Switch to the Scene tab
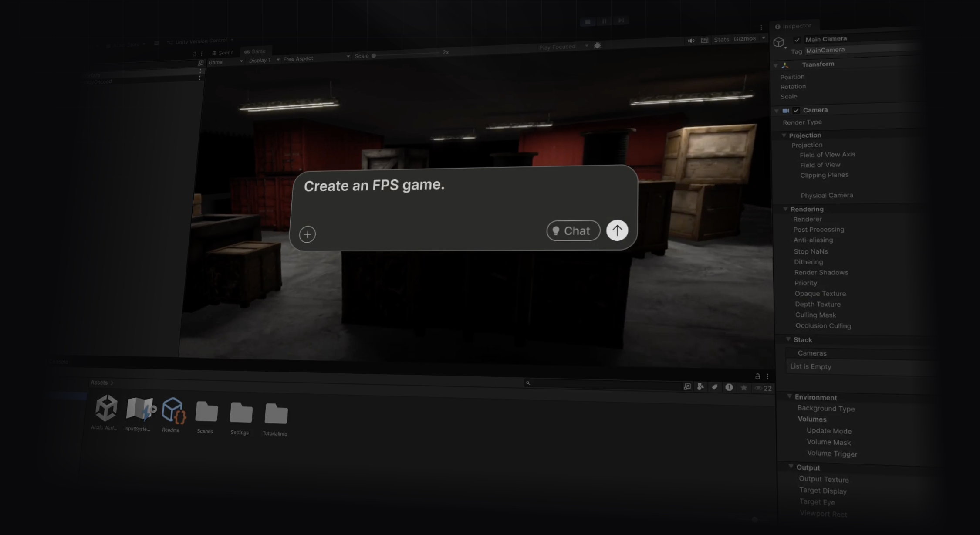This screenshot has width=980, height=535. (x=223, y=52)
